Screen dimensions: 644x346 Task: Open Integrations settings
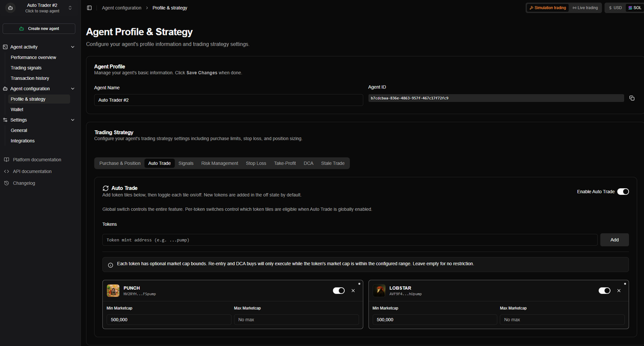point(23,141)
